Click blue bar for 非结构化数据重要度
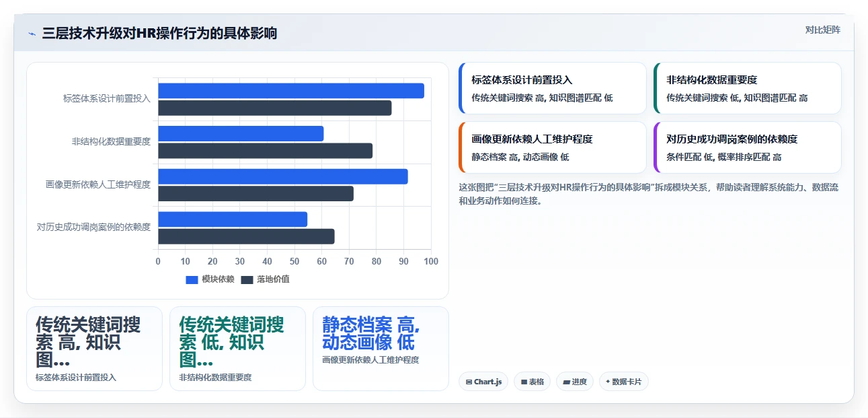Viewport: 868px width, 418px height. point(241,133)
